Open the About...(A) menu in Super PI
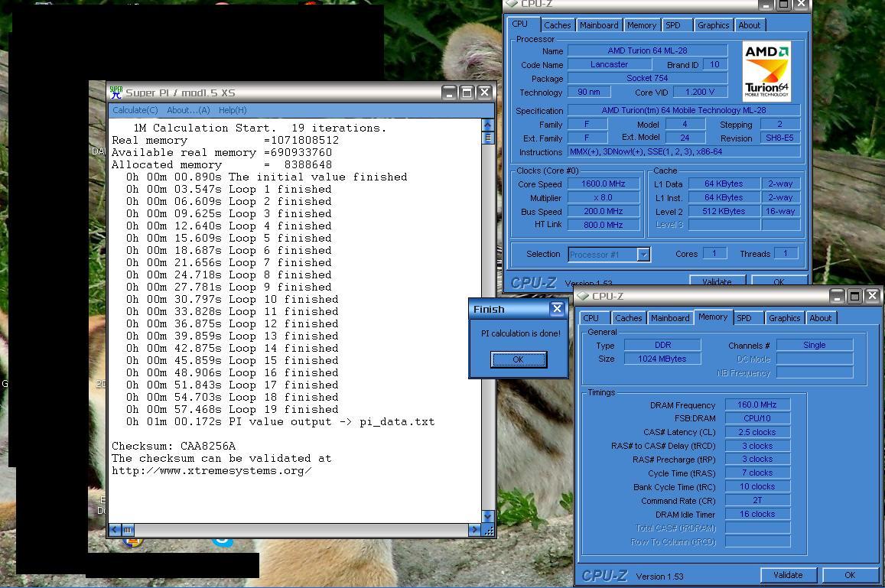This screenshot has height=588, width=885. coord(188,110)
